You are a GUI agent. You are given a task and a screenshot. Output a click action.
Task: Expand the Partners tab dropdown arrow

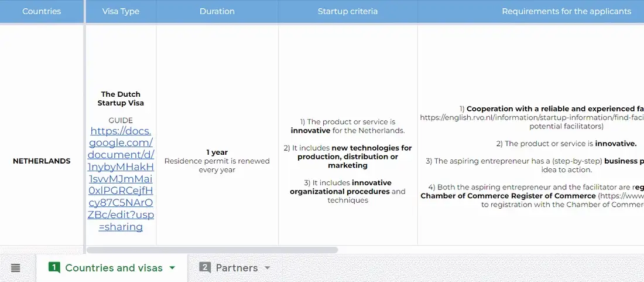tap(268, 267)
